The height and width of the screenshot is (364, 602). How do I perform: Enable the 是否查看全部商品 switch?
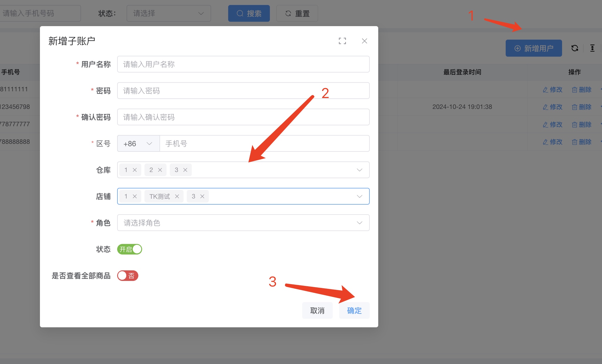pos(128,276)
